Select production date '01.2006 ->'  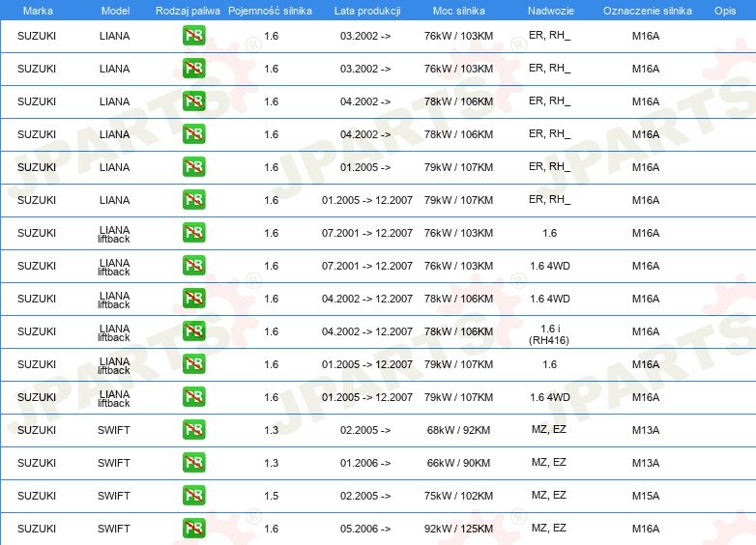(x=365, y=463)
